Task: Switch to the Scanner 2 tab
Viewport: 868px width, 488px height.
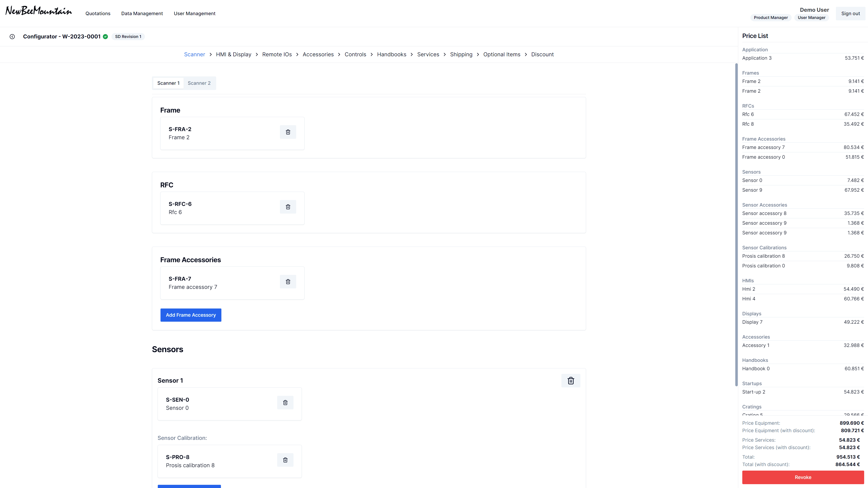Action: tap(199, 83)
